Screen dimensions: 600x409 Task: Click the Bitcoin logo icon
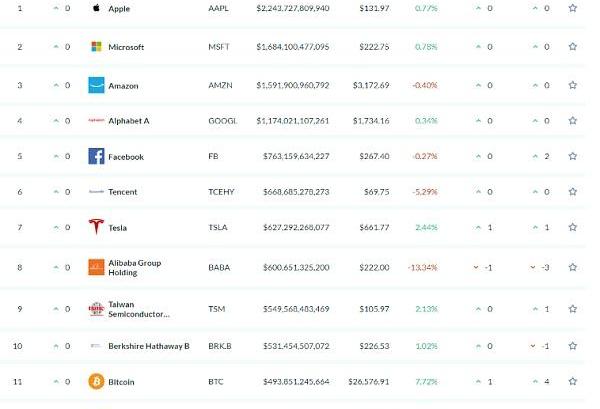96,382
